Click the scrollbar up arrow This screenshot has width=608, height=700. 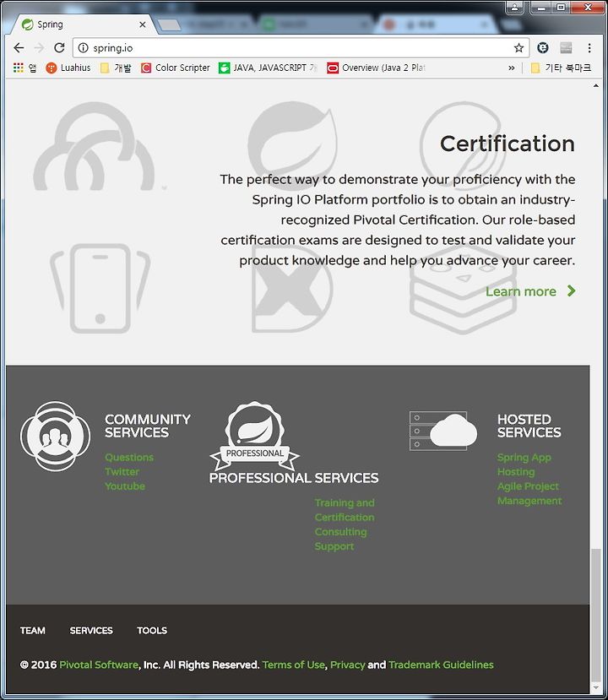pos(595,85)
